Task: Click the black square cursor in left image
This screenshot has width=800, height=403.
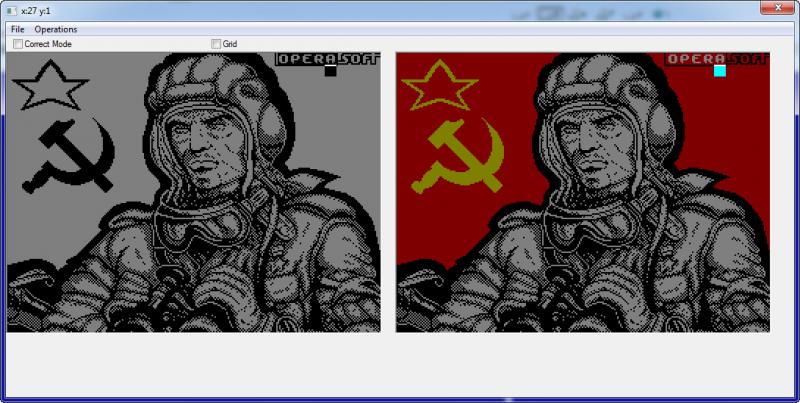Action: [330, 71]
